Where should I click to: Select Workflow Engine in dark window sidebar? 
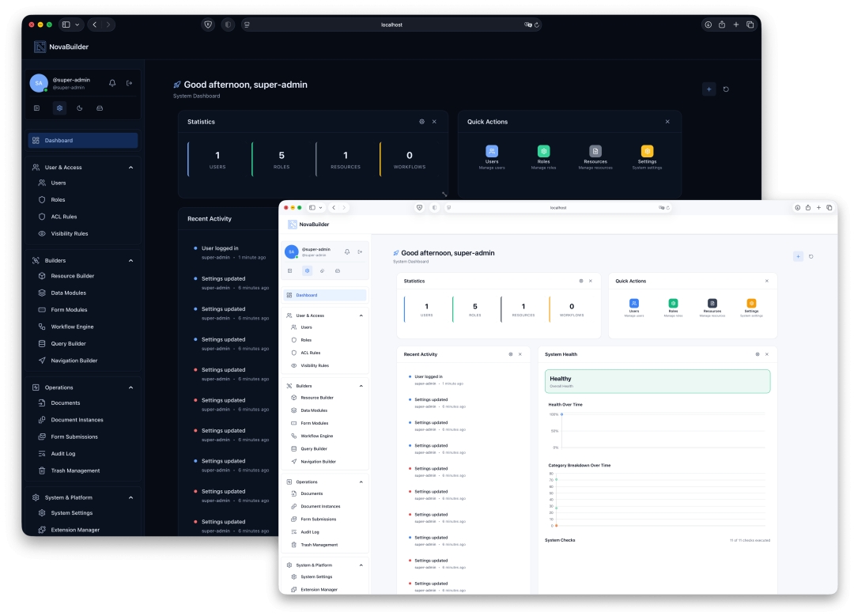(x=72, y=327)
